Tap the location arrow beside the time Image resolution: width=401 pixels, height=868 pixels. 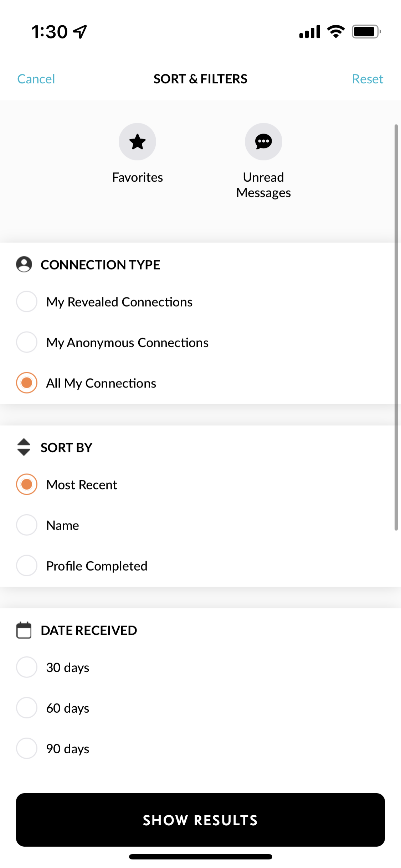80,32
